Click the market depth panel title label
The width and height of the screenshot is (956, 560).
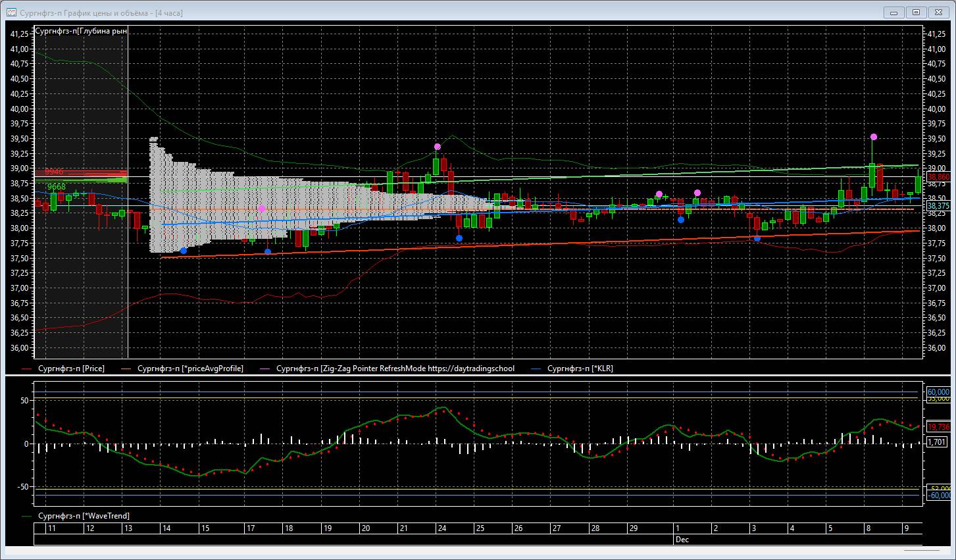81,31
